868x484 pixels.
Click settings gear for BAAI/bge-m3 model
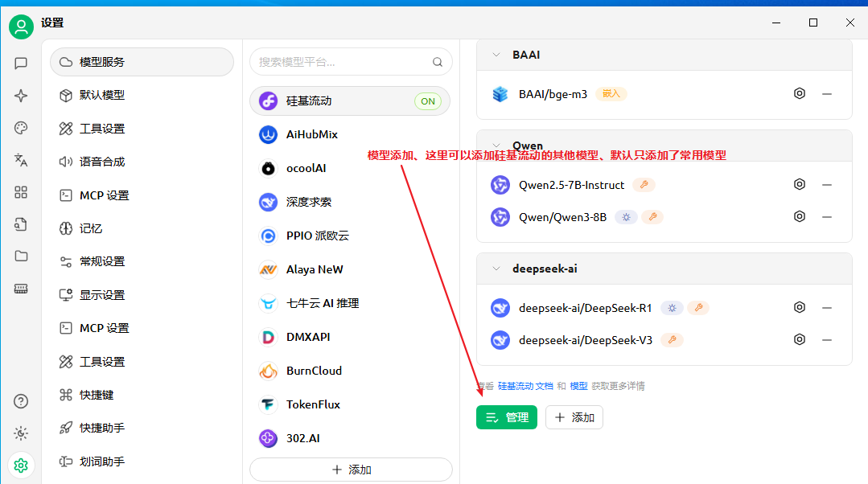pos(799,94)
